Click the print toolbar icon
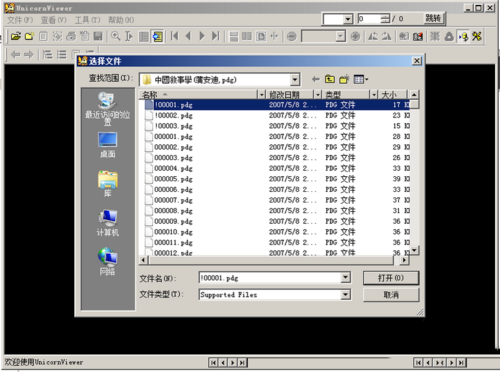 (71, 36)
